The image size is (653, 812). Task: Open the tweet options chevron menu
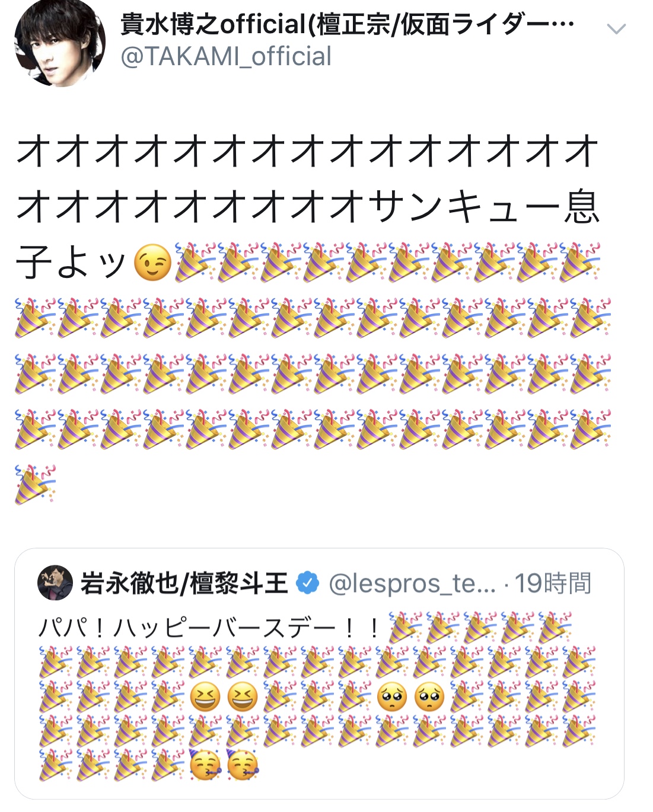pyautogui.click(x=617, y=29)
